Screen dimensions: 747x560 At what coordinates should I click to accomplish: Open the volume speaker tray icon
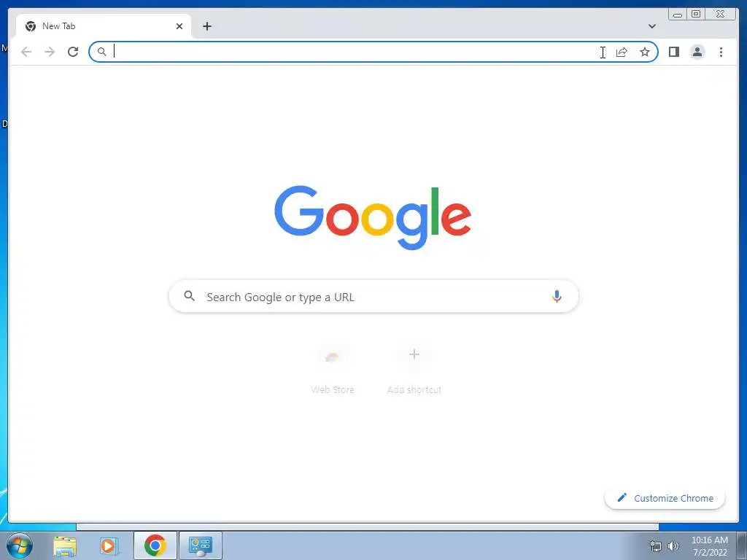(x=673, y=546)
